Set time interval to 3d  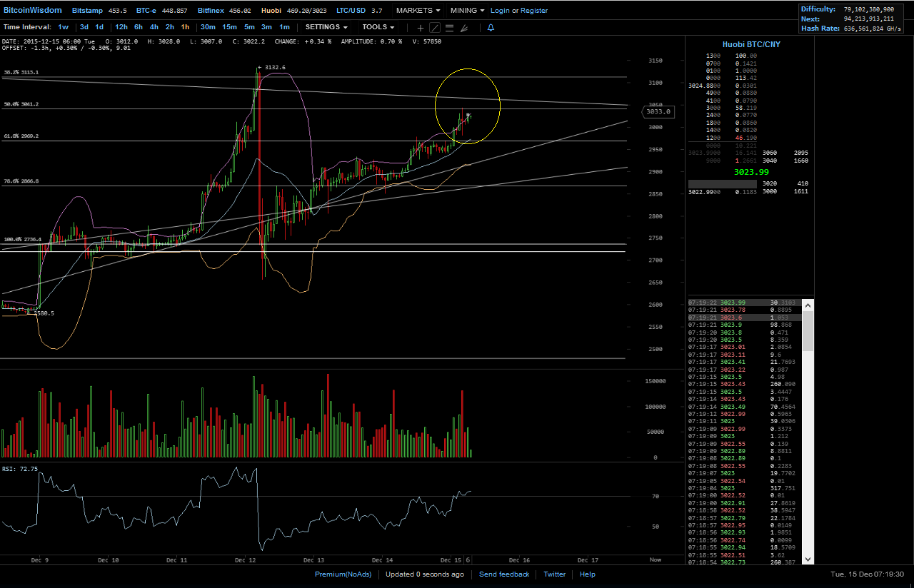click(x=84, y=27)
